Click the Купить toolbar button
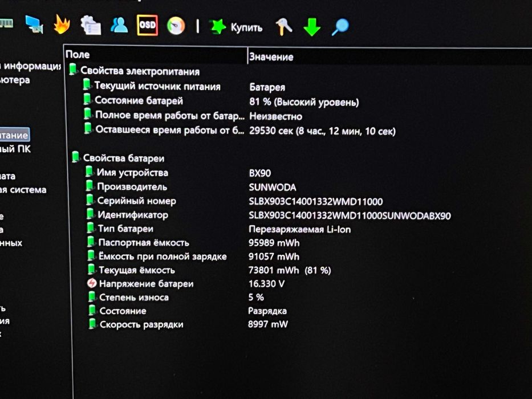Screen dimensions: 532x399 236,27
